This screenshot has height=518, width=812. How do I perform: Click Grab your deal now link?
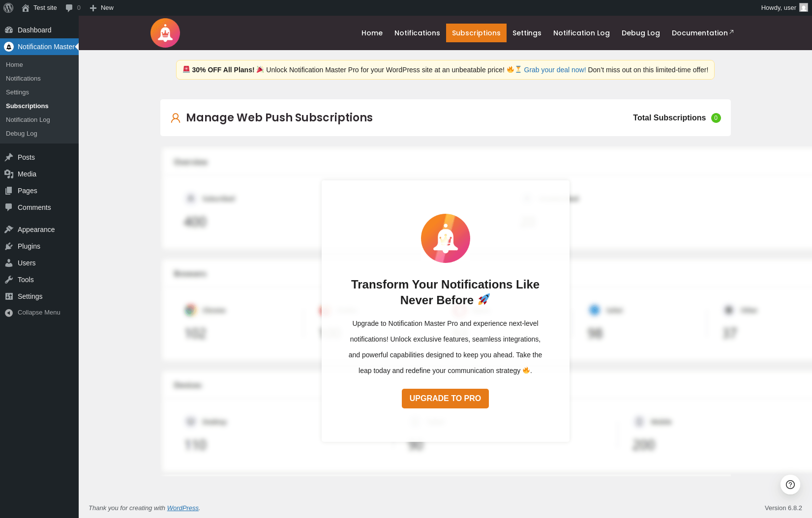(x=555, y=70)
